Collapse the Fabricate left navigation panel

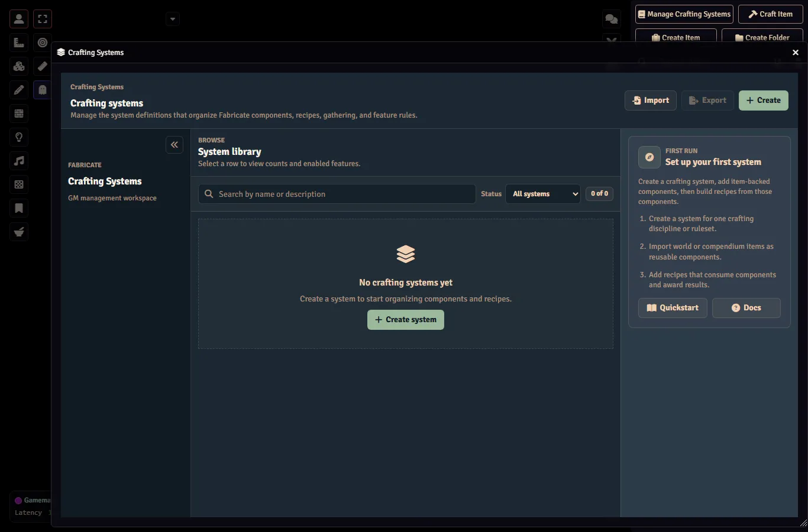click(x=174, y=145)
